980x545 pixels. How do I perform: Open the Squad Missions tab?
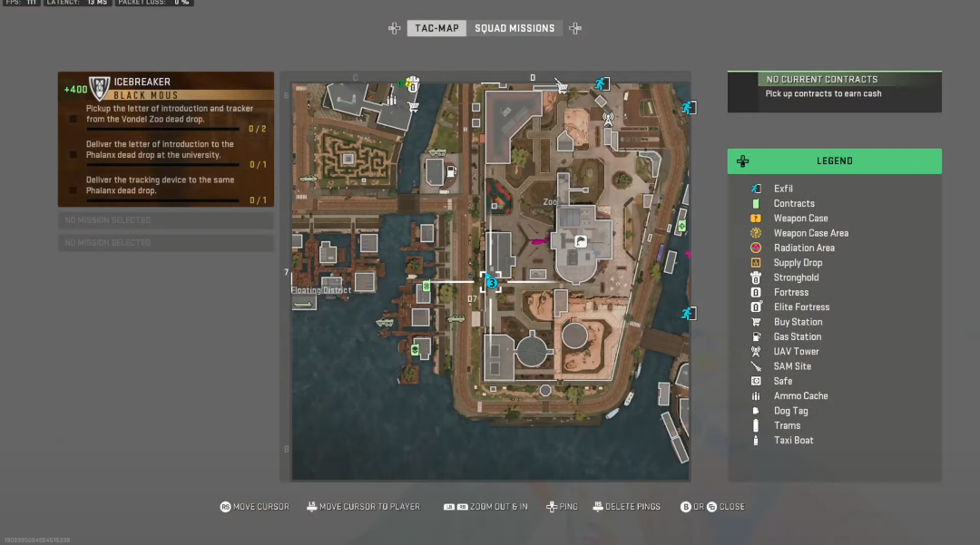point(514,28)
